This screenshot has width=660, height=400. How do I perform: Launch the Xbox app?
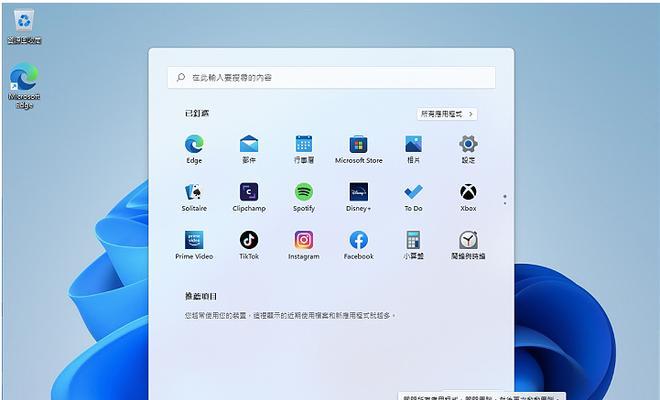tap(468, 197)
